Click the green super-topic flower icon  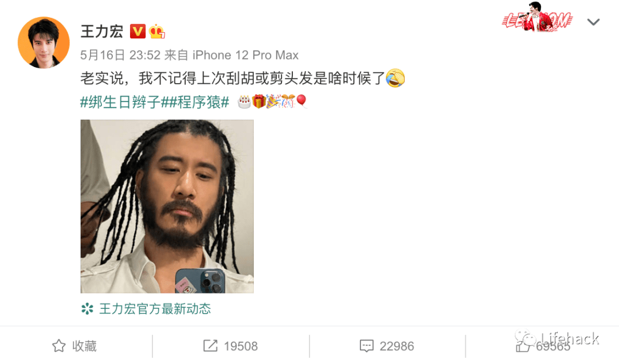[x=87, y=309]
